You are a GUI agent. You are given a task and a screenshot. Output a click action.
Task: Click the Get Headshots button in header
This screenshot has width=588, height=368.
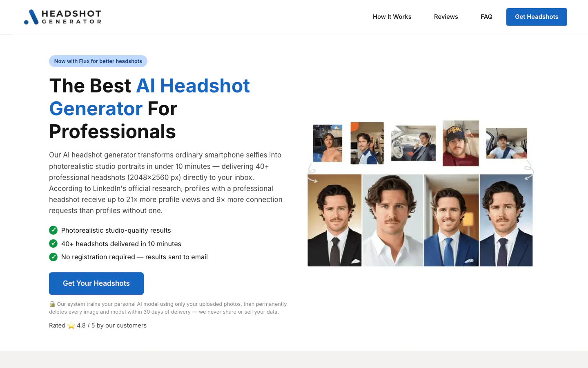(537, 17)
